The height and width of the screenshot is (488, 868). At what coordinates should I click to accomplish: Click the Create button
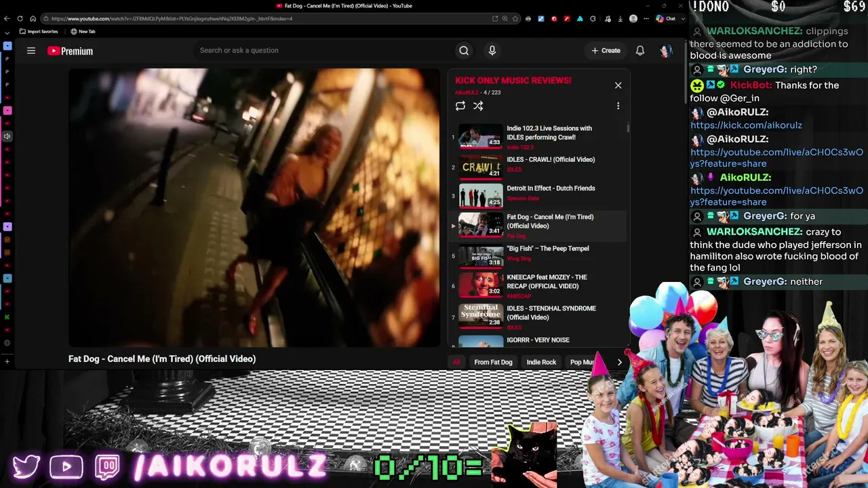(606, 51)
